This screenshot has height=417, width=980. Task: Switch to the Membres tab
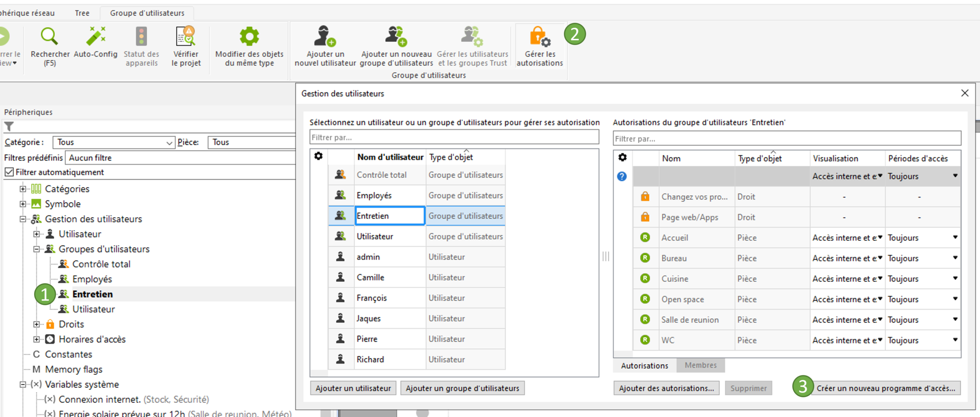coord(700,365)
